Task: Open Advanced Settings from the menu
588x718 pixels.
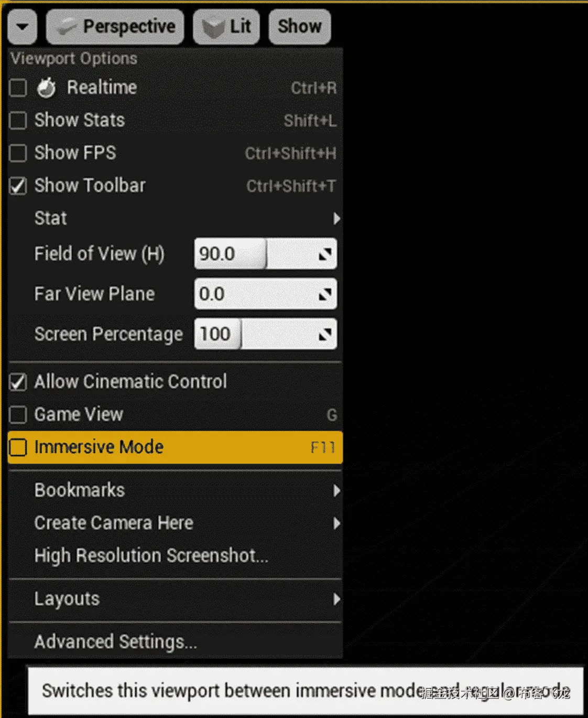Action: 115,641
